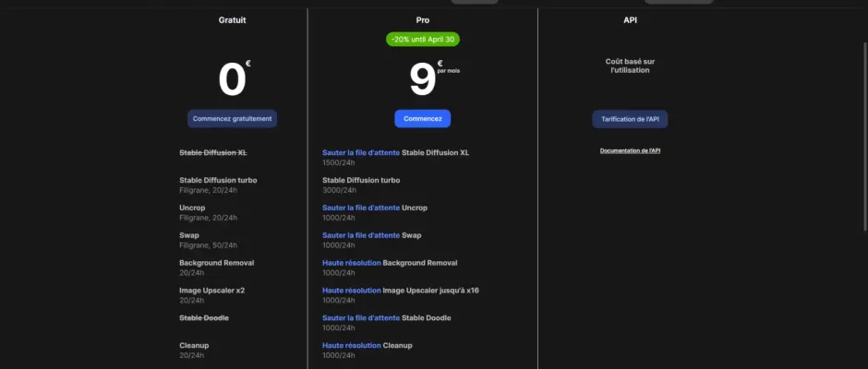Viewport: 868px width, 369px height.
Task: Click Background Removal in Gratuit column
Action: point(216,263)
